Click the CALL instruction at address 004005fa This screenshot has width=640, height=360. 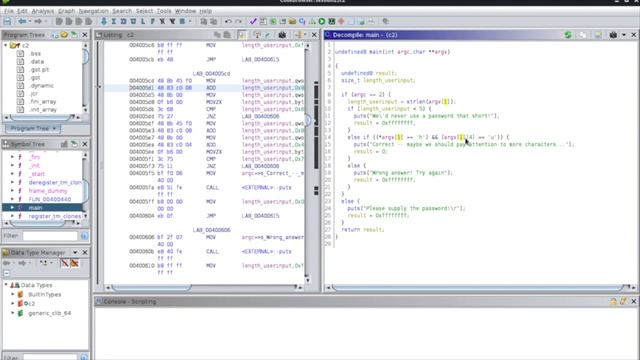click(x=212, y=187)
